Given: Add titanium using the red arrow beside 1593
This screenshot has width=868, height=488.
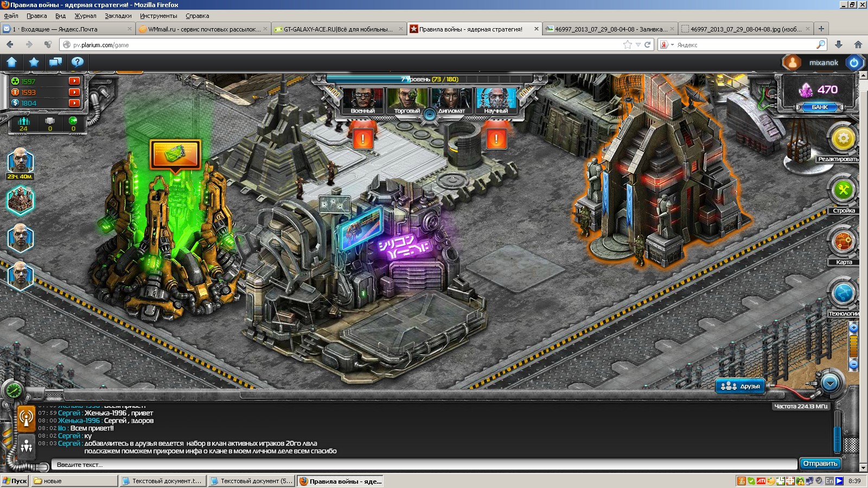Looking at the screenshot, I should [x=74, y=92].
